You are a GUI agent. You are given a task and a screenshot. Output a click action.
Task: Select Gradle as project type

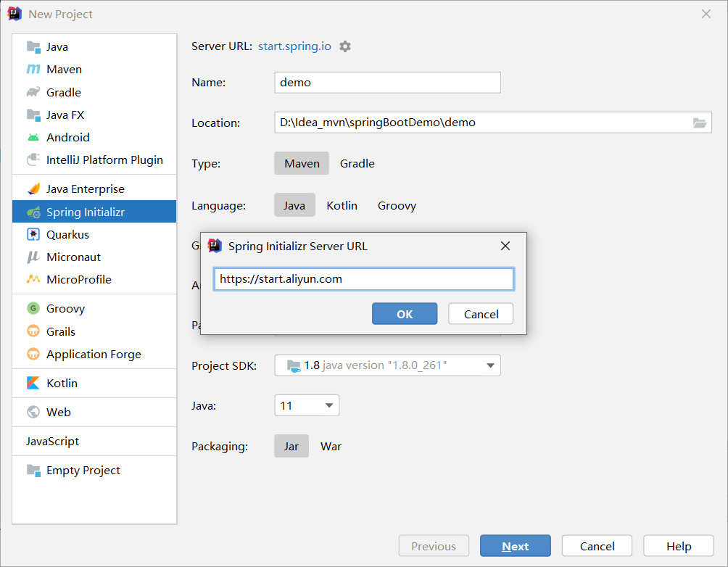coord(357,163)
